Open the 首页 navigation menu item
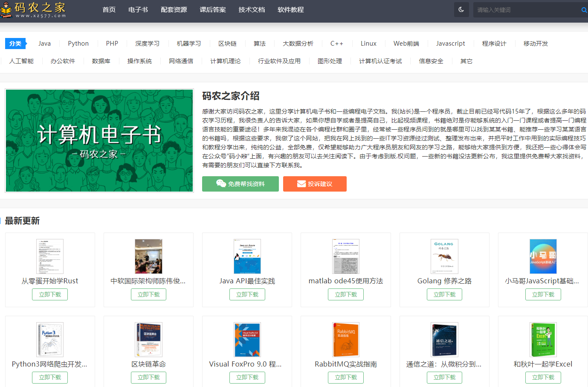The height and width of the screenshot is (387, 588). point(109,10)
